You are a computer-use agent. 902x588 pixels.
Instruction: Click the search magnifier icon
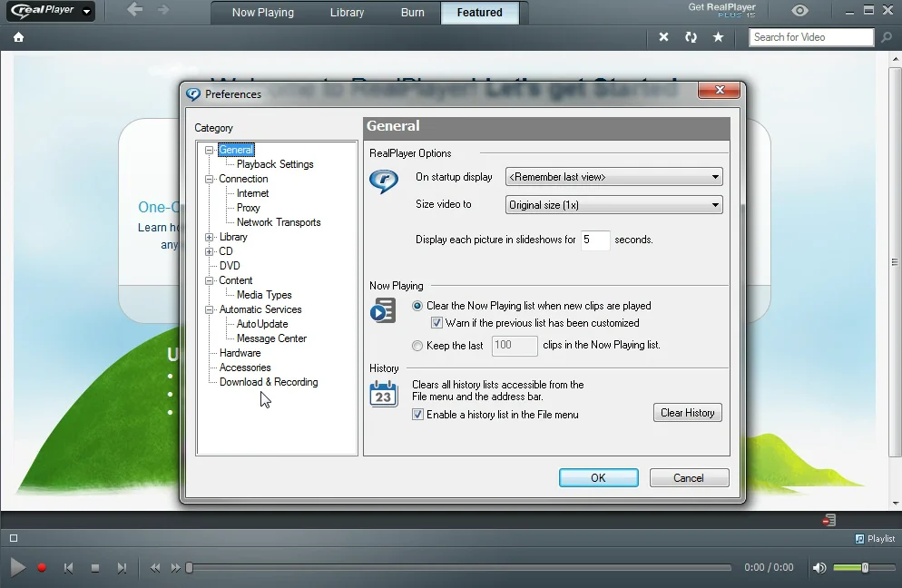tap(887, 37)
